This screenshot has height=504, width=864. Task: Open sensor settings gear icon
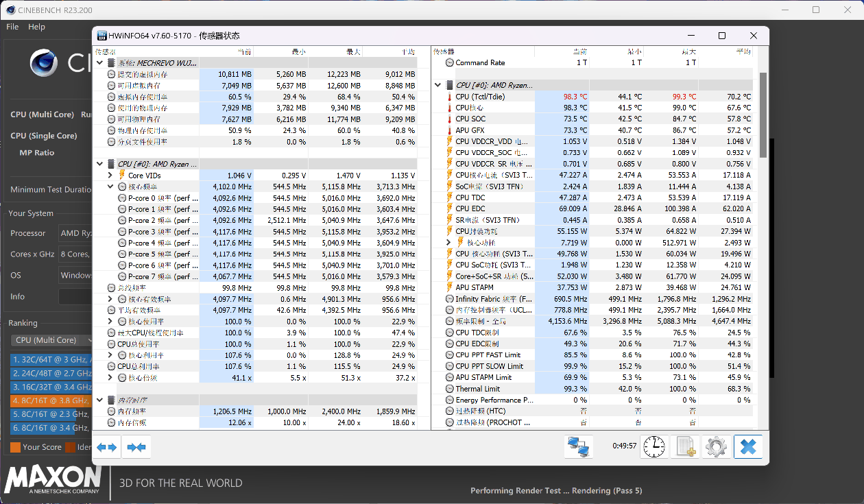click(717, 447)
